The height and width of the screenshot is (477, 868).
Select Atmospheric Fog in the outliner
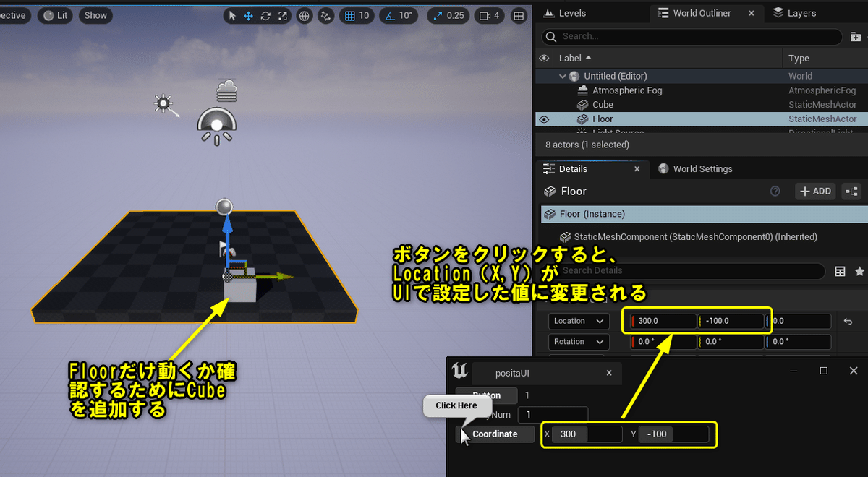pos(626,90)
